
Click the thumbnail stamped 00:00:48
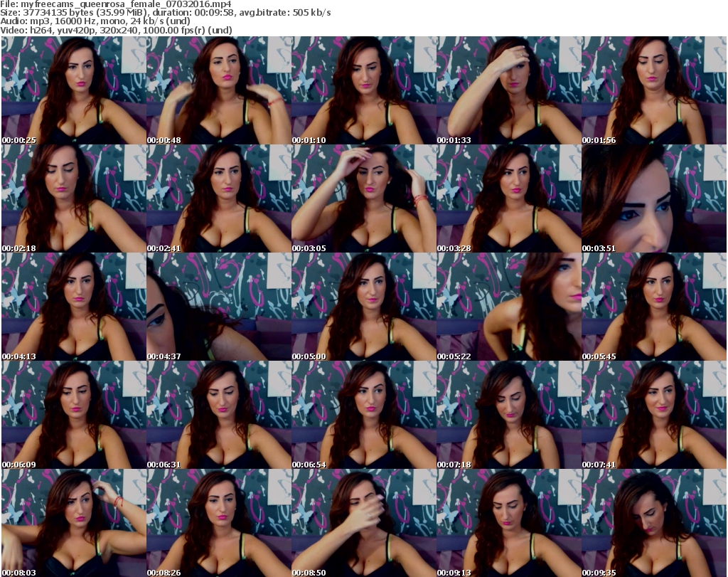(219, 90)
